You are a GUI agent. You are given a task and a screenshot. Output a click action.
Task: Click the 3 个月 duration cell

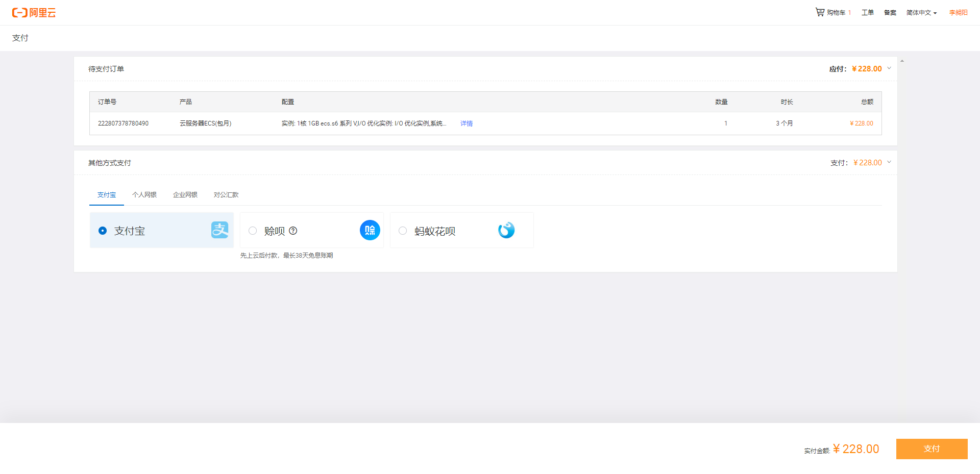[x=785, y=123]
